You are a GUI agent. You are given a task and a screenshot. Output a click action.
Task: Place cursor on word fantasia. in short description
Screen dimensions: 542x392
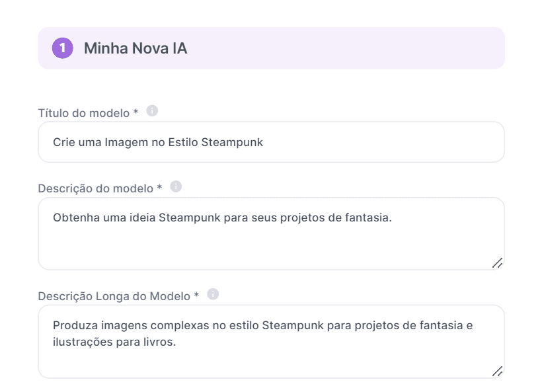369,217
